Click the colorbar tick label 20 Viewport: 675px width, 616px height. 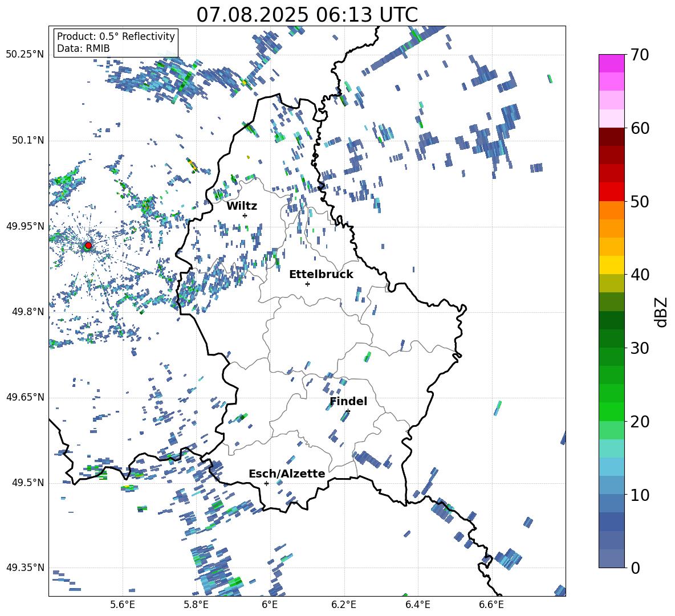(640, 422)
